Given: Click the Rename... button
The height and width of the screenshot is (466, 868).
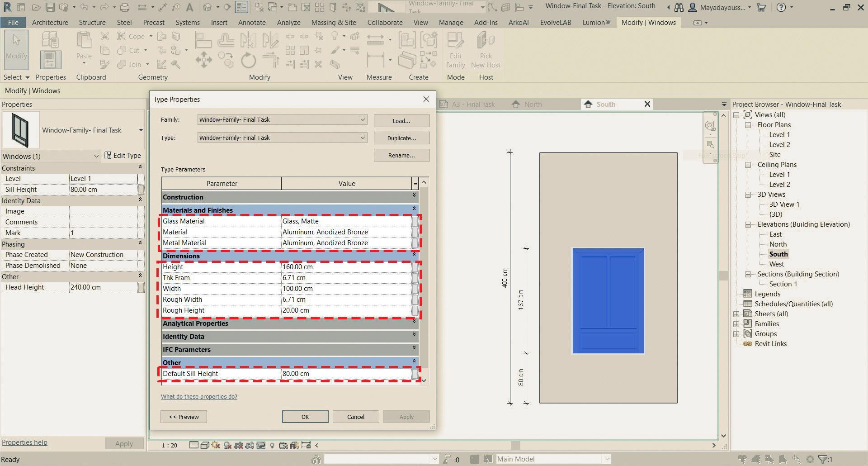Looking at the screenshot, I should point(401,155).
